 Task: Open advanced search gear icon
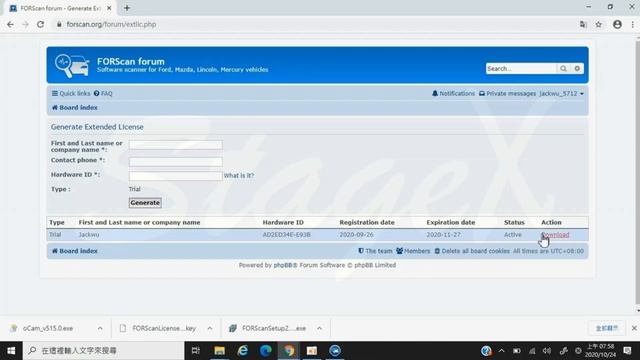(x=577, y=69)
